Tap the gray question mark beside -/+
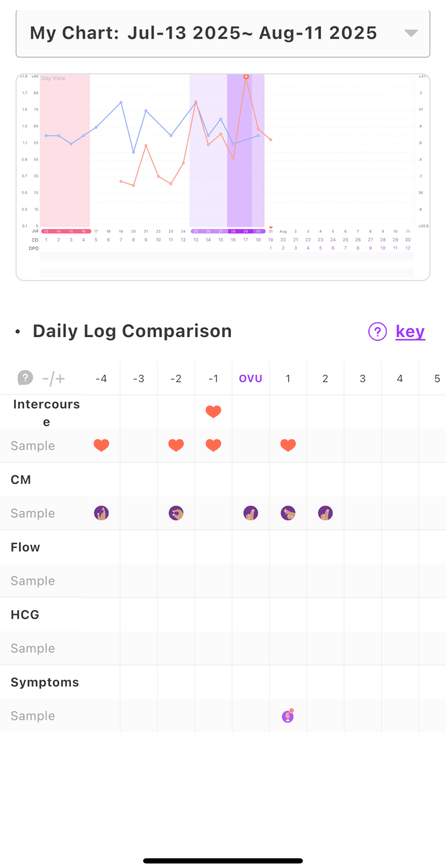The height and width of the screenshot is (868, 446). (26, 378)
